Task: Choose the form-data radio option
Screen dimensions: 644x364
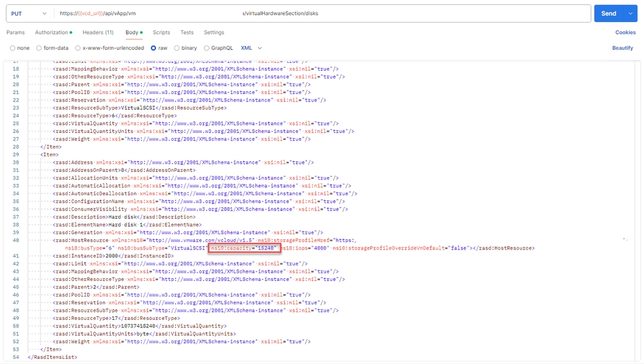Action: tap(39, 48)
